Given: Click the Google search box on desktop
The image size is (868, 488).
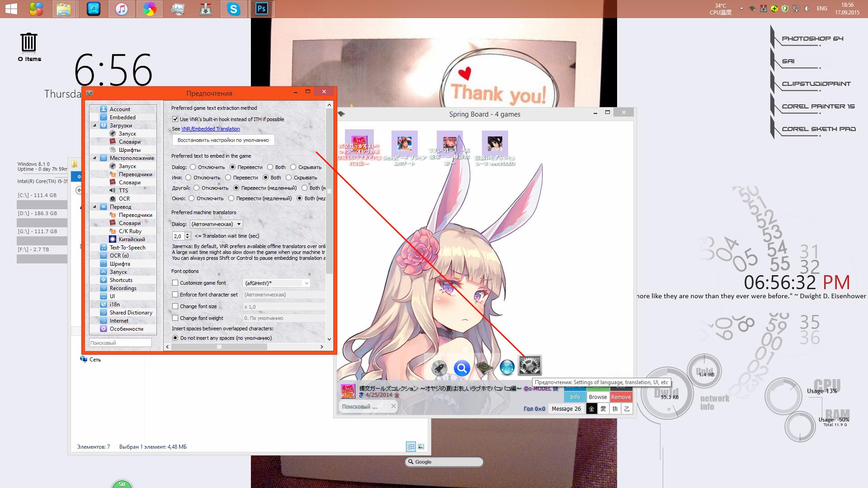Looking at the screenshot, I should pyautogui.click(x=444, y=462).
